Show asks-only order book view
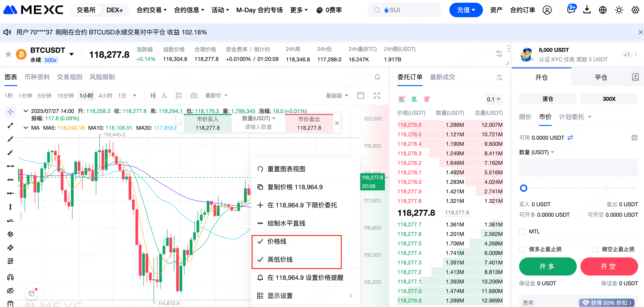The image size is (644, 307). coord(427,99)
